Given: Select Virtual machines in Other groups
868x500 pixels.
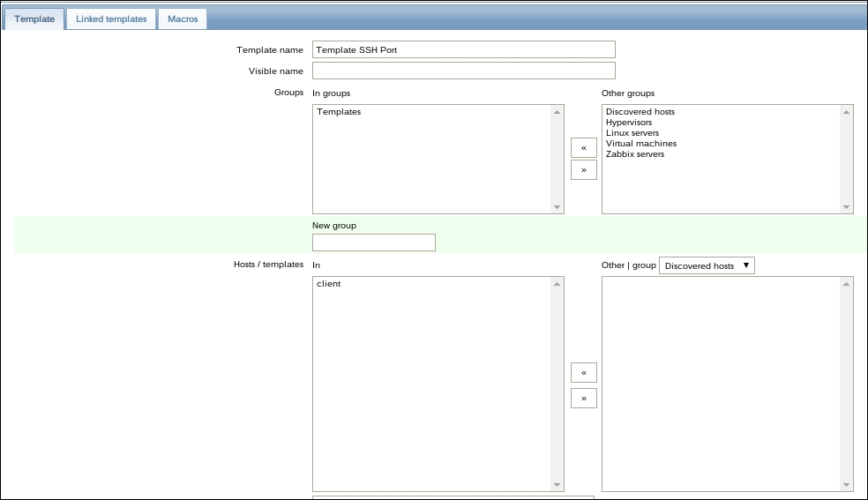Looking at the screenshot, I should tap(640, 144).
